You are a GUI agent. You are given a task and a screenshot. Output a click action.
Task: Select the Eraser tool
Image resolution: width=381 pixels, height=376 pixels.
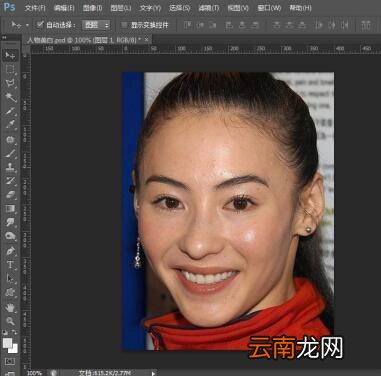click(10, 195)
